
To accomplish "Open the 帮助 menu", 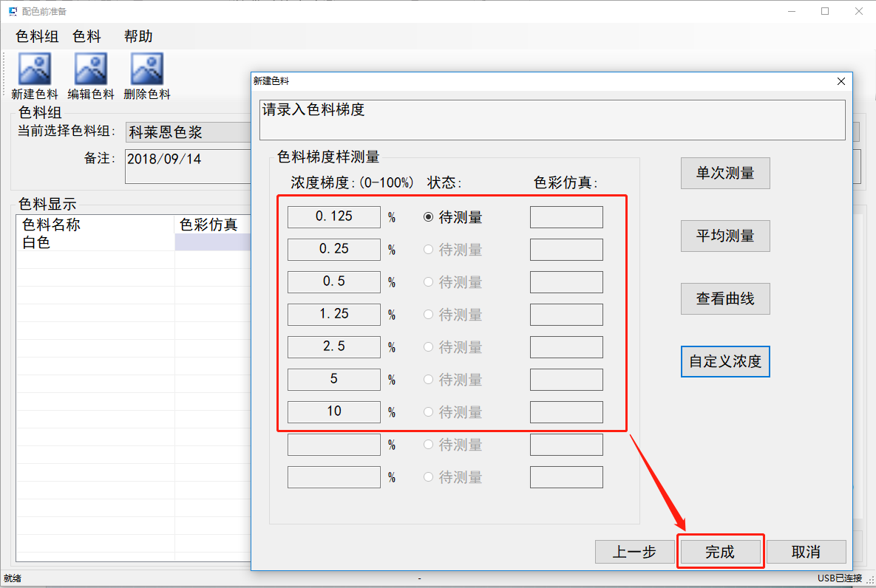I will tap(138, 36).
